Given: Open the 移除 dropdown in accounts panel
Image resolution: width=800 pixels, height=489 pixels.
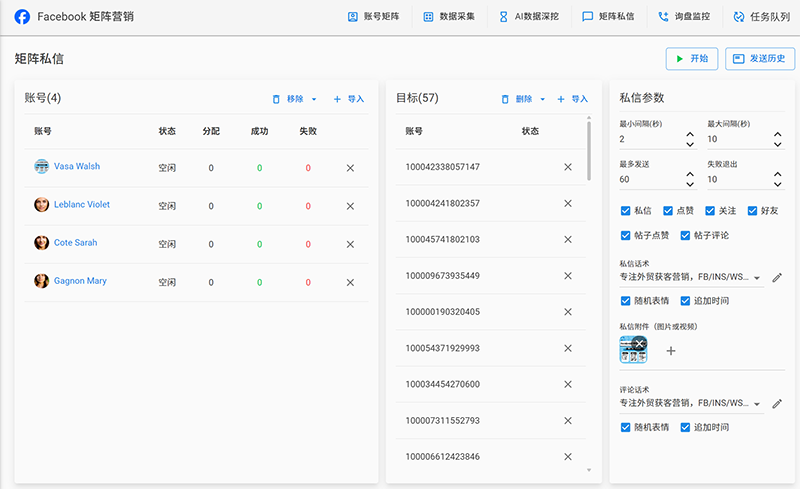Looking at the screenshot, I should click(313, 100).
